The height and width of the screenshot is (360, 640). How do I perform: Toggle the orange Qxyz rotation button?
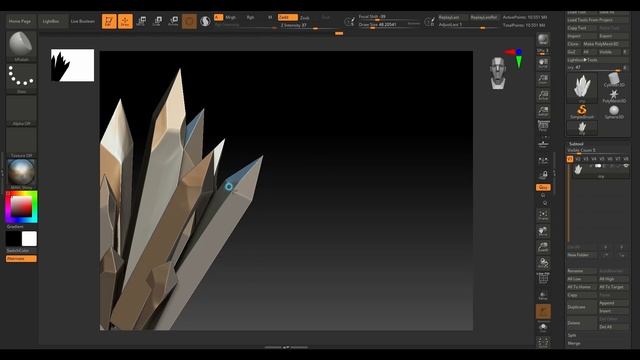pos(543,187)
